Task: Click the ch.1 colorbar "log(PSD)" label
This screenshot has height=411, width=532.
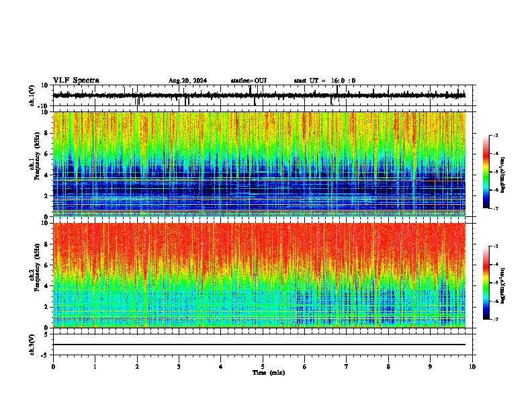Action: click(x=502, y=175)
